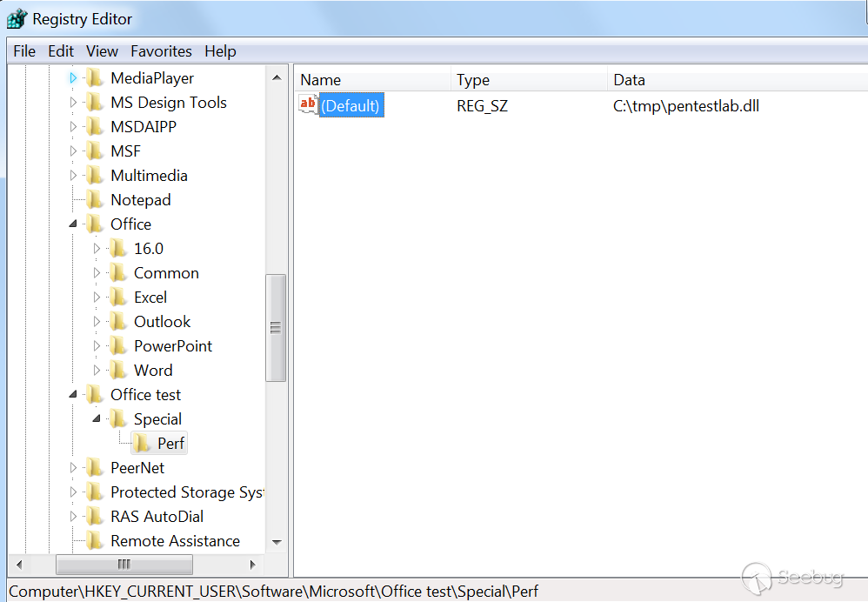Image resolution: width=868 pixels, height=602 pixels.
Task: Expand the Excel key
Action: pos(97,298)
